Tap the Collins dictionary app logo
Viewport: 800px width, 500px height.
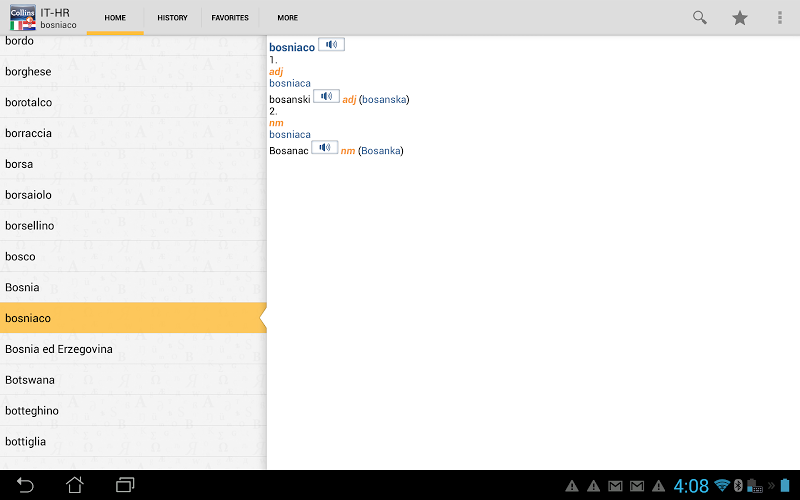tap(22, 18)
